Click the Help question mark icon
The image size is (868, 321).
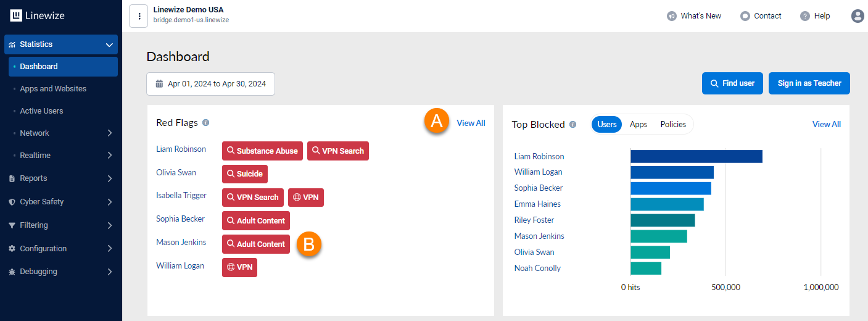point(805,16)
